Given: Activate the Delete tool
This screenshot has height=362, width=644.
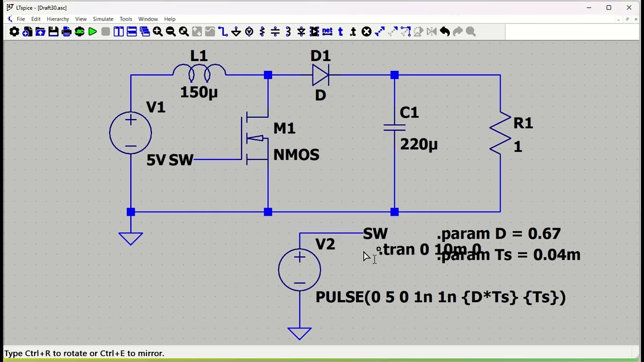Looking at the screenshot, I should (366, 32).
